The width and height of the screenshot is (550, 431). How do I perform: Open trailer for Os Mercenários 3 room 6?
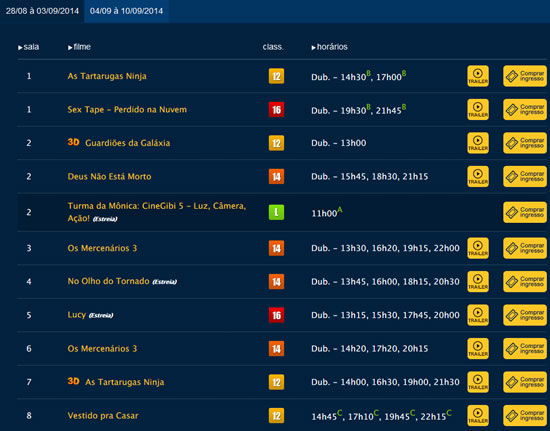point(478,349)
